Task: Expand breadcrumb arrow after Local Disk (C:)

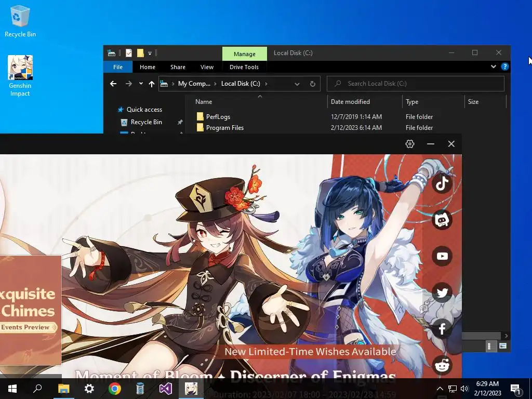Action: click(x=266, y=84)
